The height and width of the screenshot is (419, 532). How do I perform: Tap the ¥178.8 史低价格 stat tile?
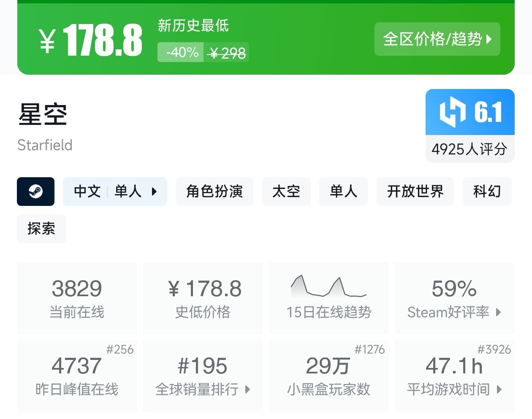tap(203, 298)
